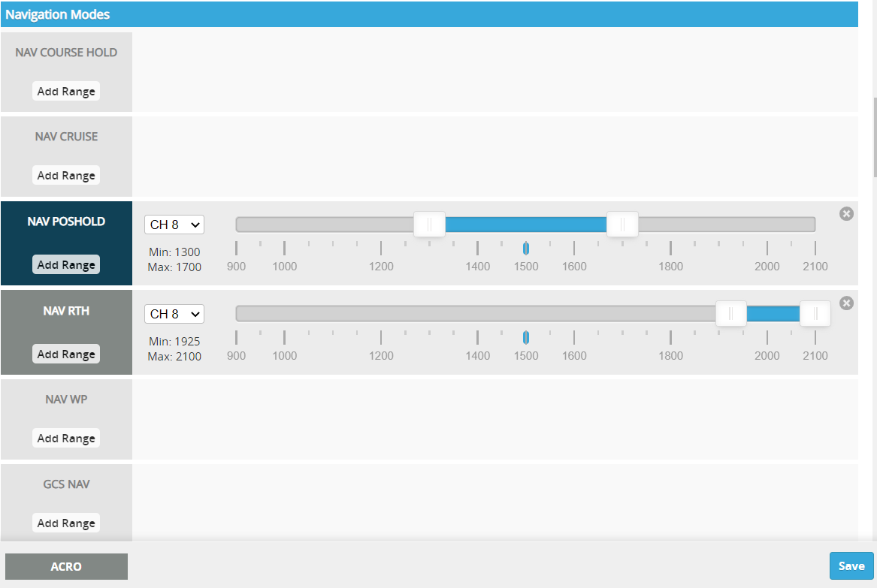Image resolution: width=877 pixels, height=588 pixels.
Task: Remove the NAV POSHOLD range with the X icon
Action: click(846, 214)
